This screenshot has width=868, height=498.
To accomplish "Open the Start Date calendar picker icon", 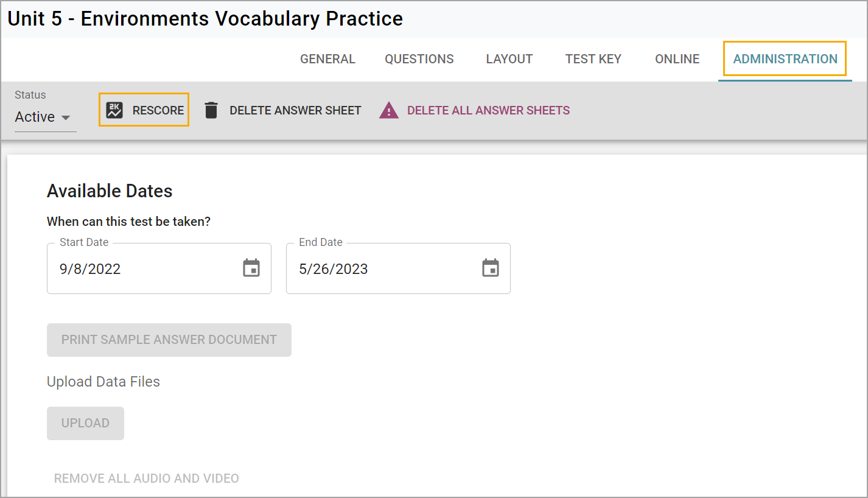I will [251, 268].
